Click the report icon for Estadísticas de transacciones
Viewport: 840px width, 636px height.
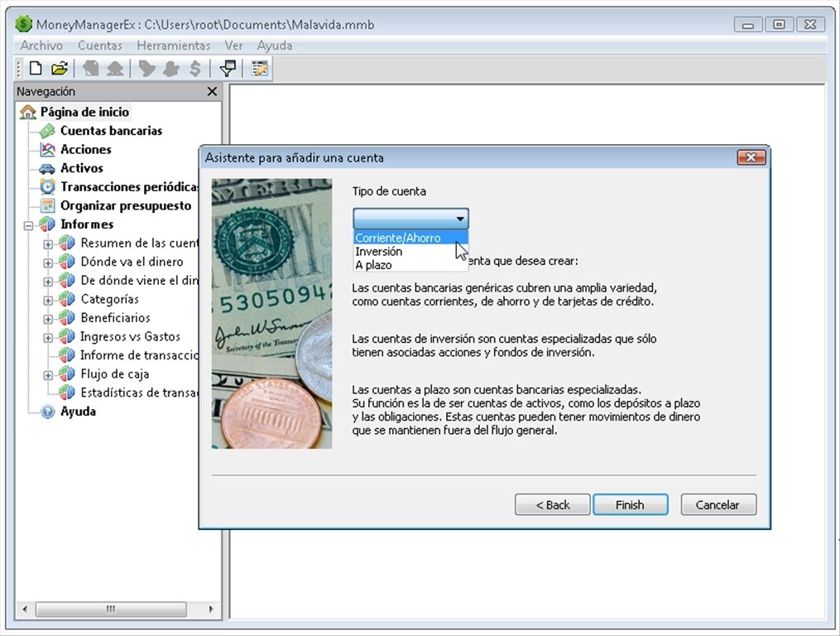coord(67,393)
